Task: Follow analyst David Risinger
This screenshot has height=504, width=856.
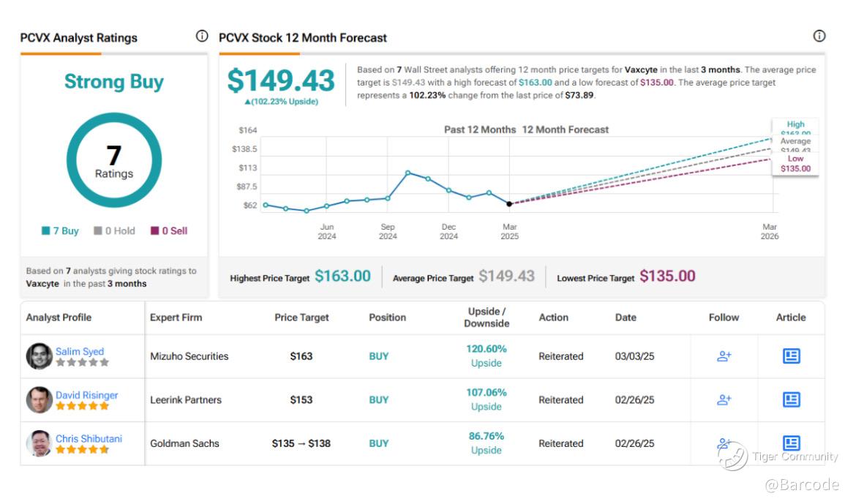Action: pyautogui.click(x=724, y=399)
